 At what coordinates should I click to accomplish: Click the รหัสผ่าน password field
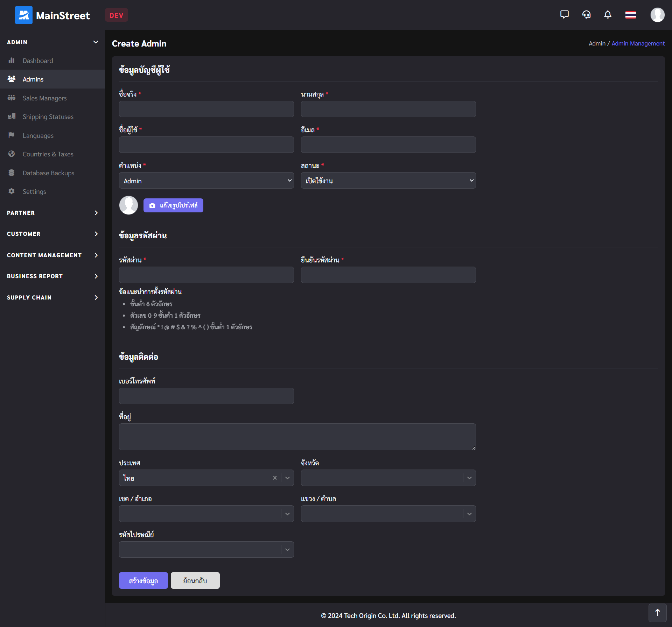206,275
